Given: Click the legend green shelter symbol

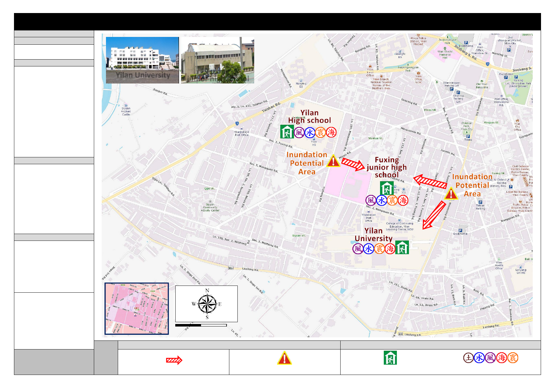Looking at the screenshot, I should tap(390, 358).
